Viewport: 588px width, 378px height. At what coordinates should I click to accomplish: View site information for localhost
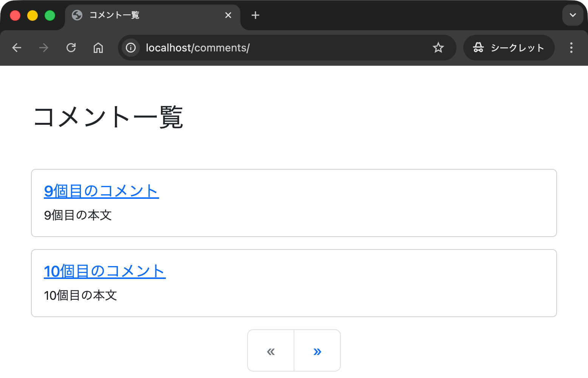pyautogui.click(x=131, y=48)
